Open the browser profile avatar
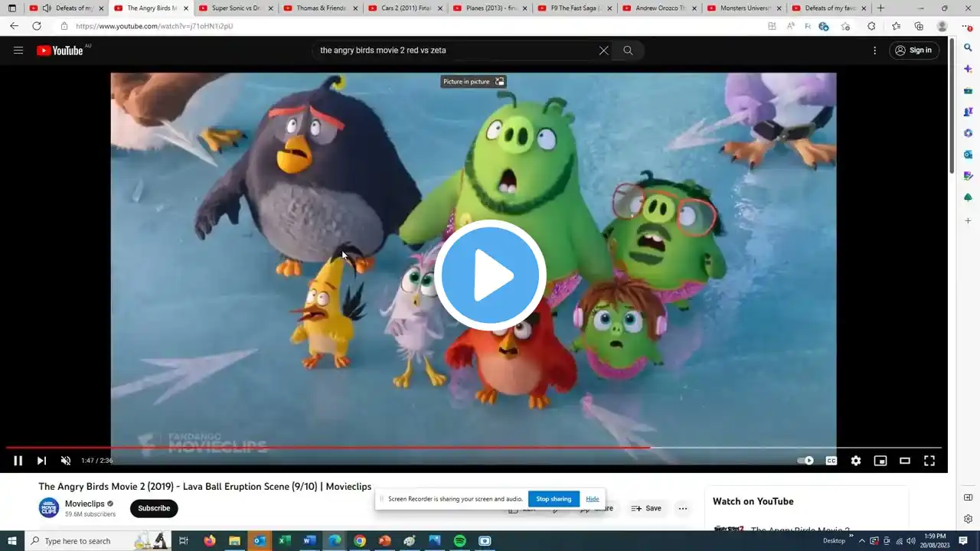Image resolution: width=980 pixels, height=551 pixels. point(942,26)
